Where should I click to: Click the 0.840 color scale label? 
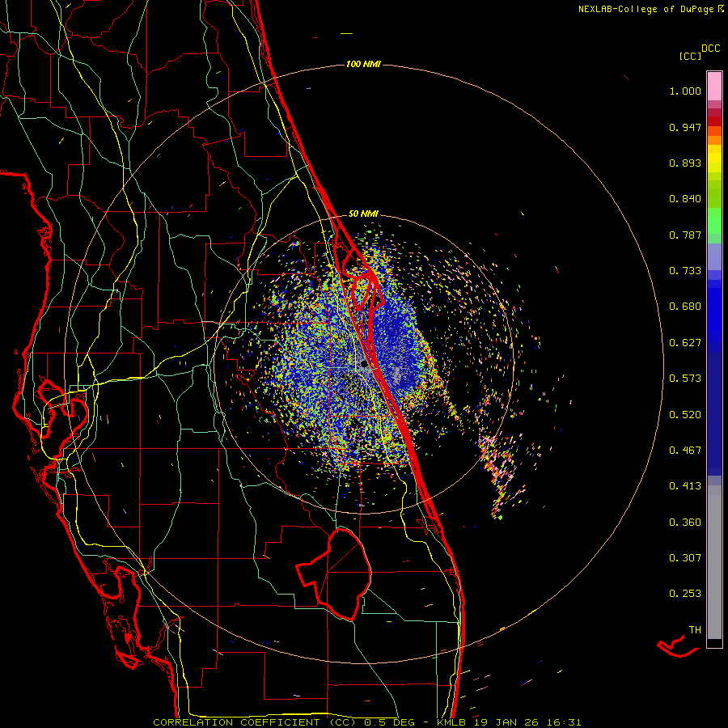pos(685,199)
